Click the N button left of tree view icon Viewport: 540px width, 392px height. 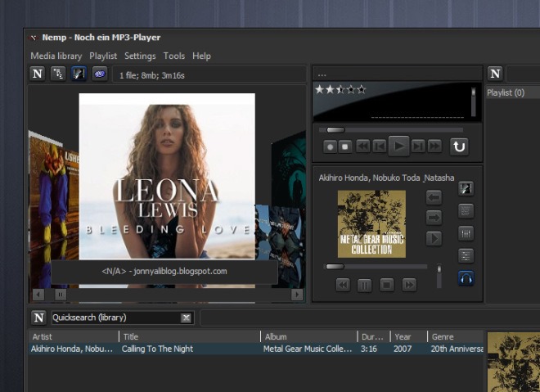tap(38, 74)
